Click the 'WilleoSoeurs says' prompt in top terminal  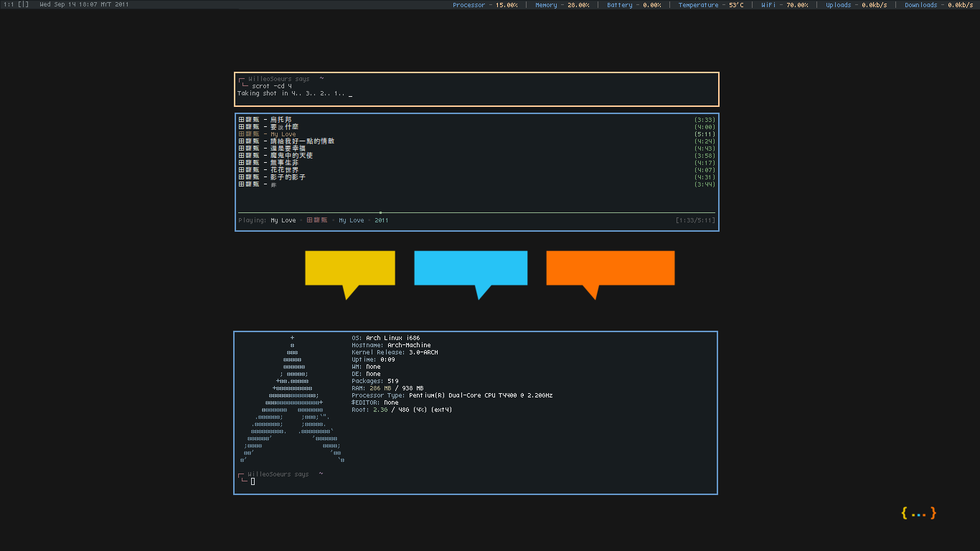[279, 79]
